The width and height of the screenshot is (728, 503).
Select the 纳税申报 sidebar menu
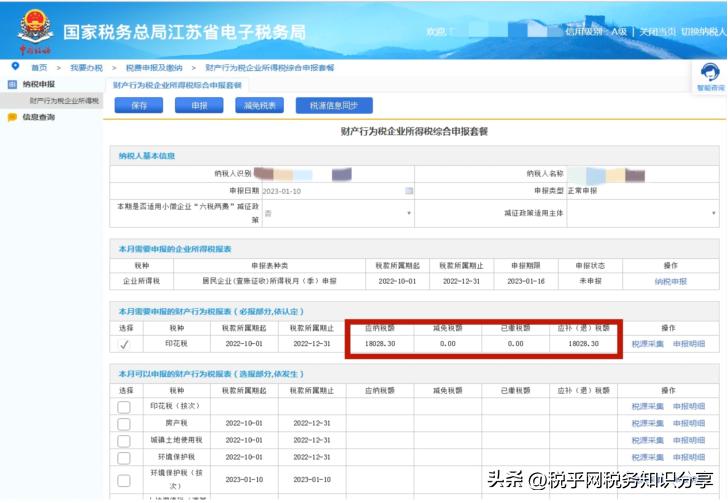tap(39, 85)
